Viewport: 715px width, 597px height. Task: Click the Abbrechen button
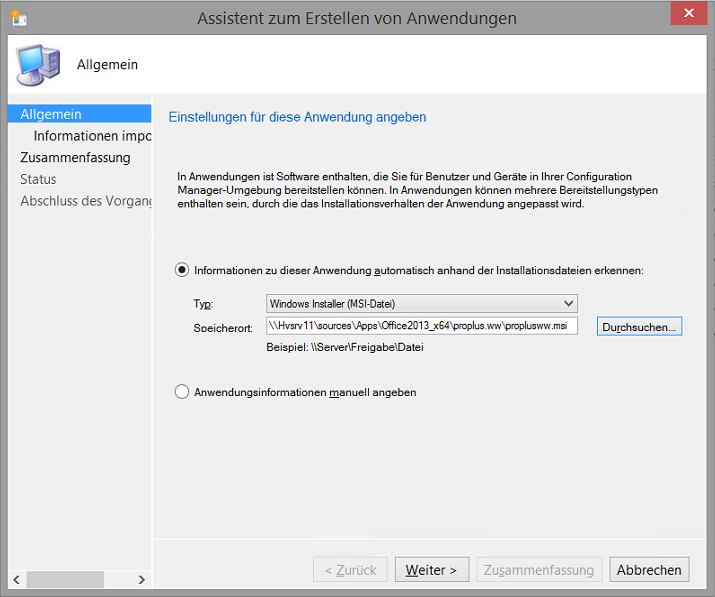point(649,570)
